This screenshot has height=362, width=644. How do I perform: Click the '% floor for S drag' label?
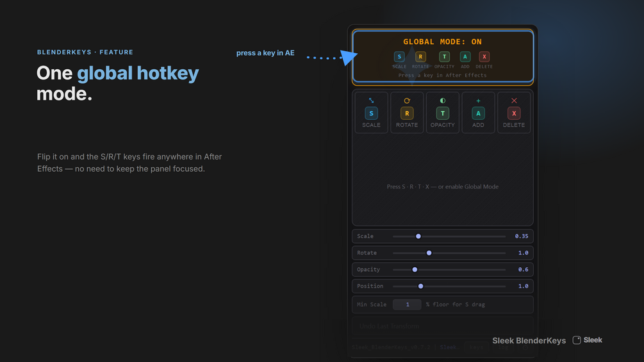pos(455,304)
